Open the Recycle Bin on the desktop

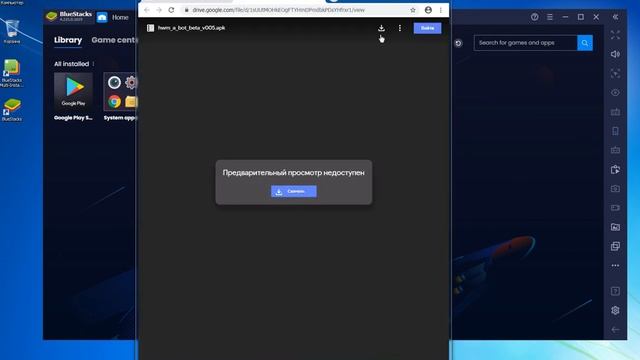[x=12, y=31]
